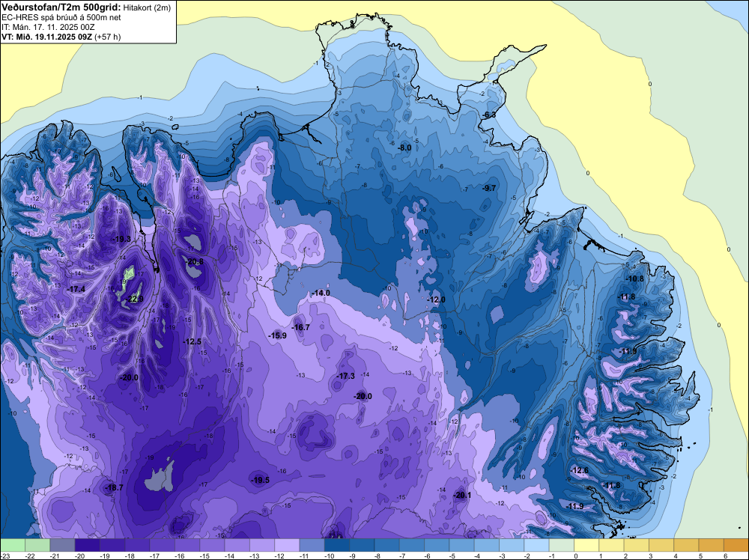Click the -12.5 temperature value
This screenshot has width=749, height=560.
(192, 341)
